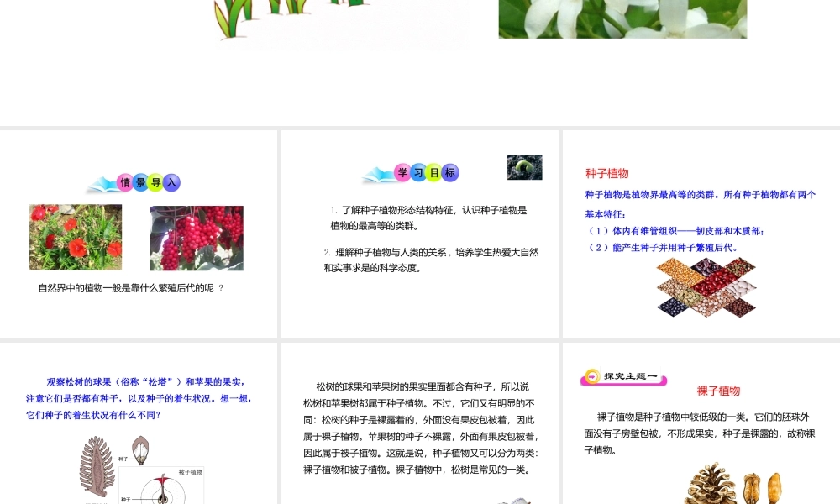Click line （1）体内有维管组织——韧皮部和木质部
Viewport: 840px width, 504px height.
tap(676, 231)
